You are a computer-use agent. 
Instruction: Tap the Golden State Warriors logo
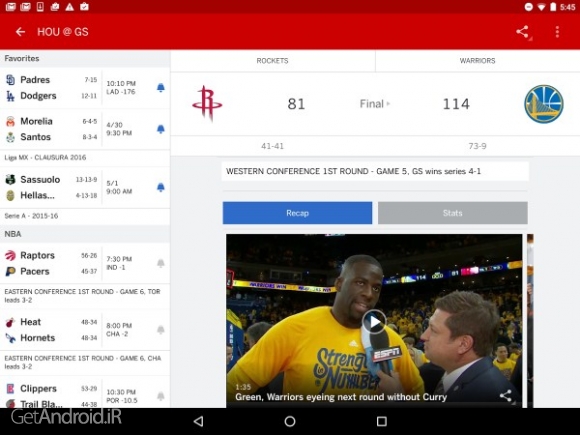click(544, 104)
